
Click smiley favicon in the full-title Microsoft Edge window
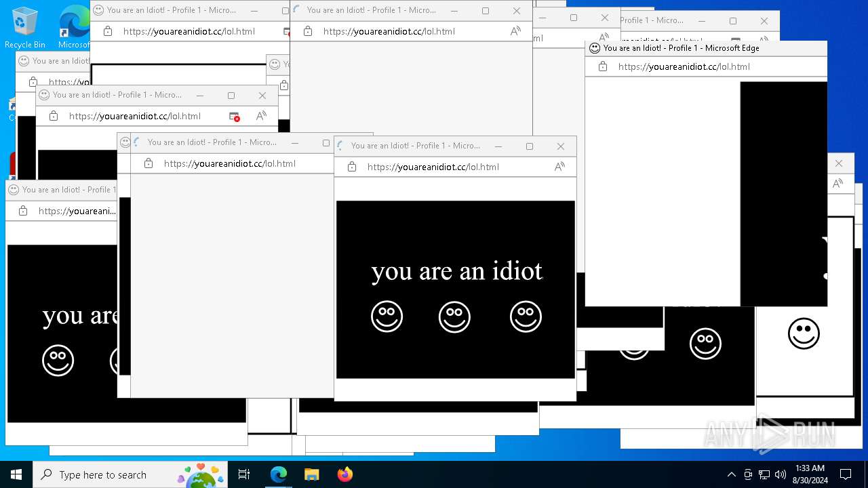[x=595, y=48]
